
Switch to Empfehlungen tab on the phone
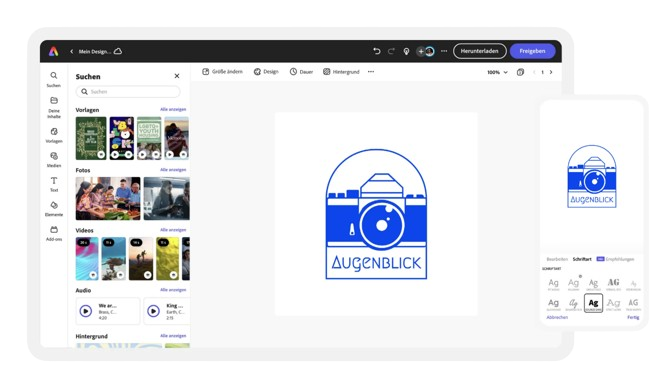click(x=615, y=259)
